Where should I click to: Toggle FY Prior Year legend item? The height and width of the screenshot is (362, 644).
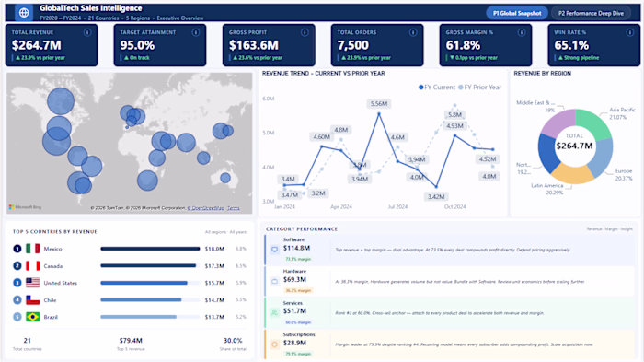(479, 88)
